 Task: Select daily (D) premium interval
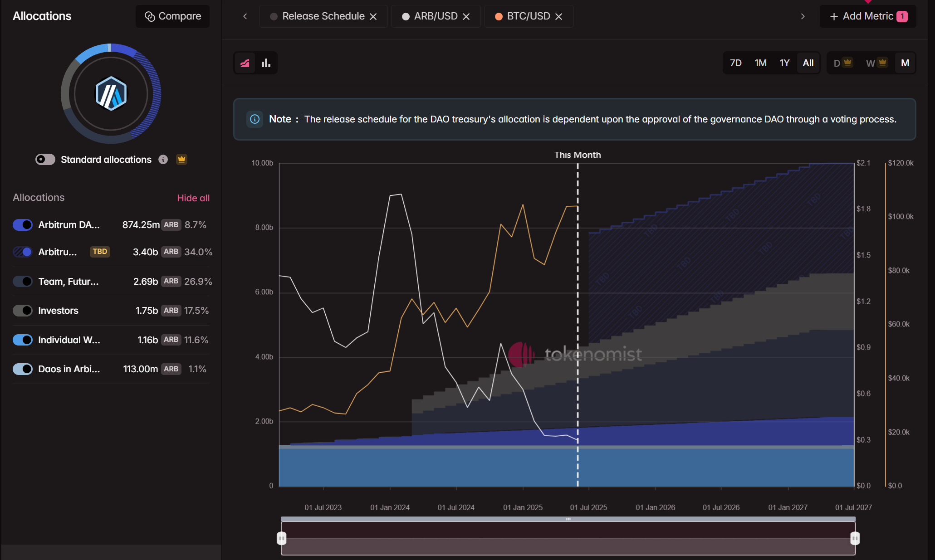pyautogui.click(x=843, y=63)
